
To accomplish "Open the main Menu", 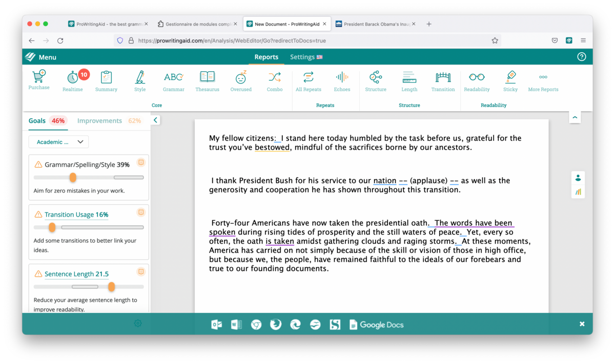I will pos(41,57).
